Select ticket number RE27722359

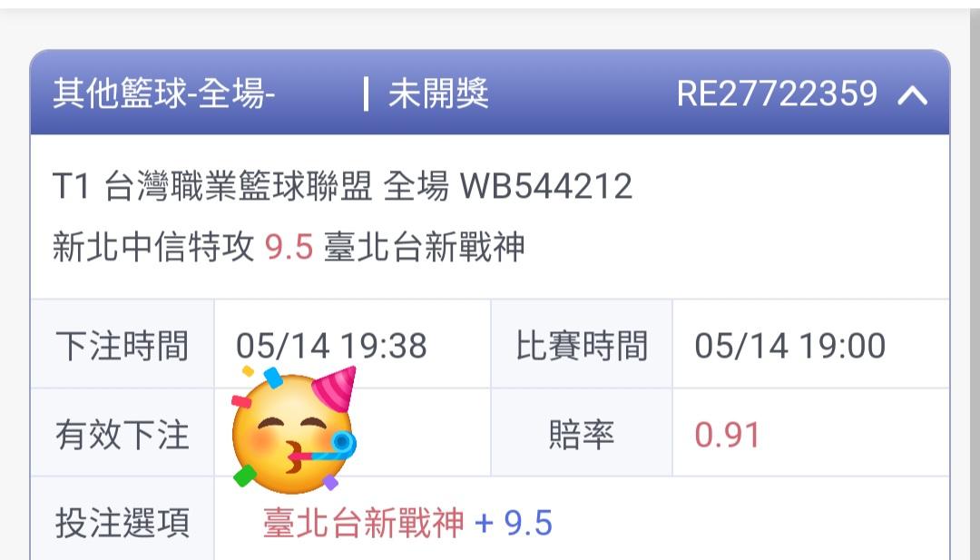778,93
